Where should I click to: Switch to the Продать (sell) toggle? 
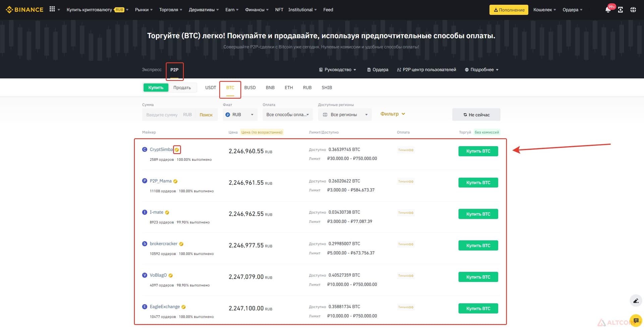(x=182, y=87)
